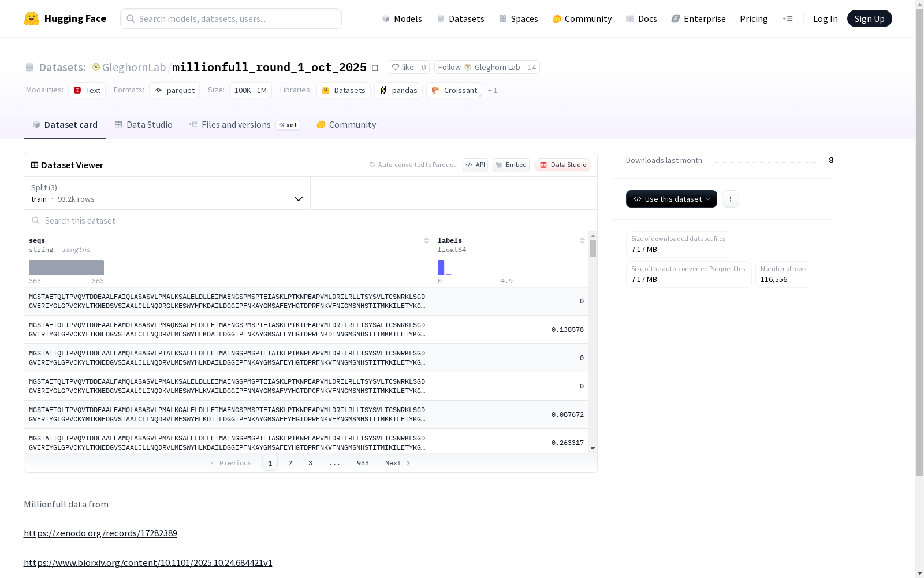Click Log In
The width and height of the screenshot is (924, 578).
coord(825,18)
